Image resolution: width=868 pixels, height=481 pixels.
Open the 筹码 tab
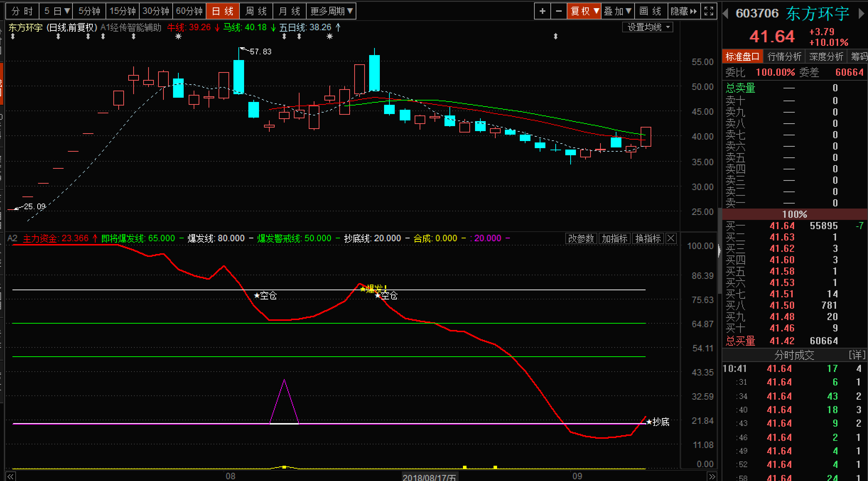point(859,56)
